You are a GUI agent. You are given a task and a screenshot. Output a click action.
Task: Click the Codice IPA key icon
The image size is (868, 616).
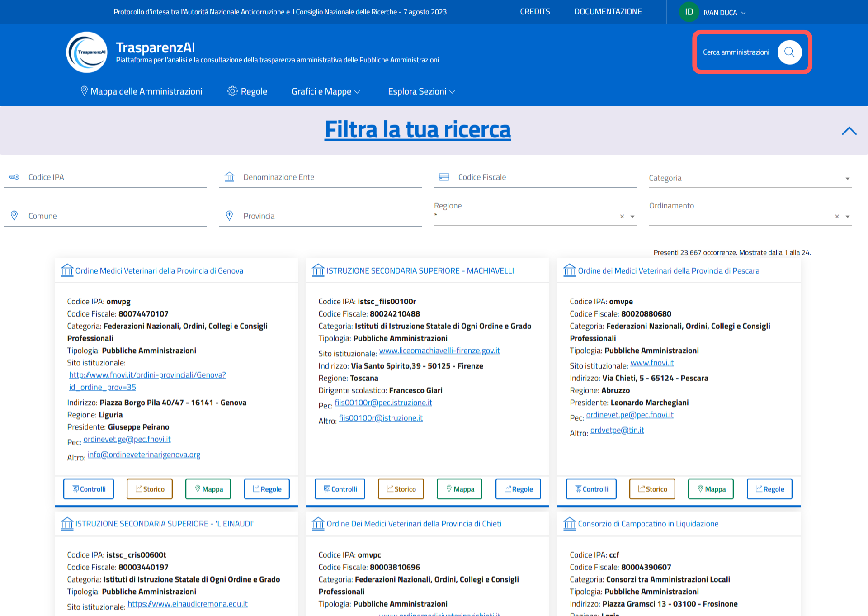tap(14, 177)
